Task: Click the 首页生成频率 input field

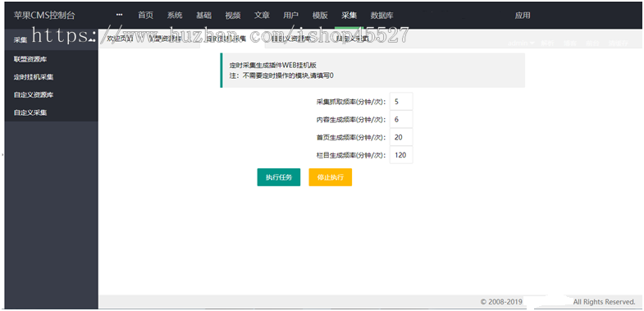Action: (x=401, y=137)
